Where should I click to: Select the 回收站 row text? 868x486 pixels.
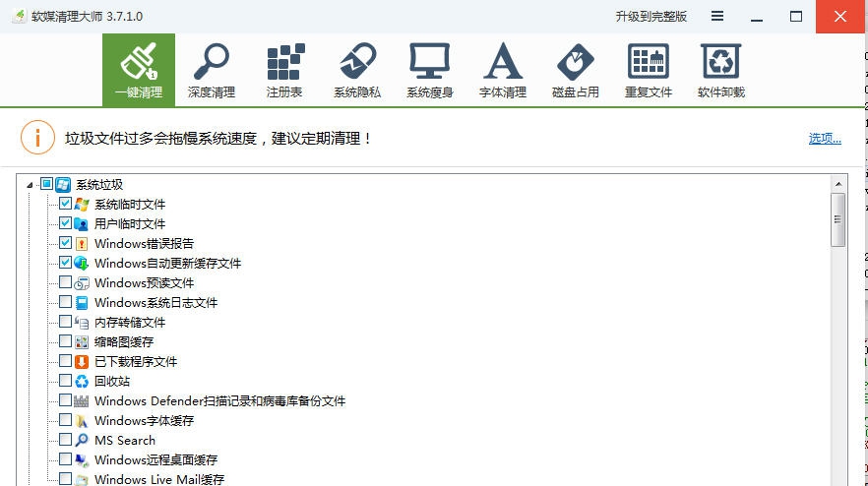[x=112, y=382]
